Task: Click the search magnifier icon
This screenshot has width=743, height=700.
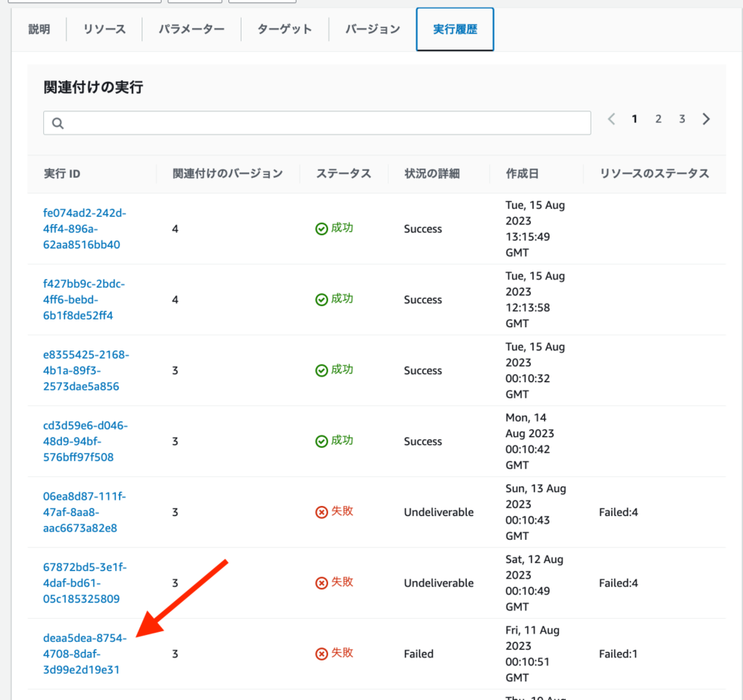Action: [58, 122]
